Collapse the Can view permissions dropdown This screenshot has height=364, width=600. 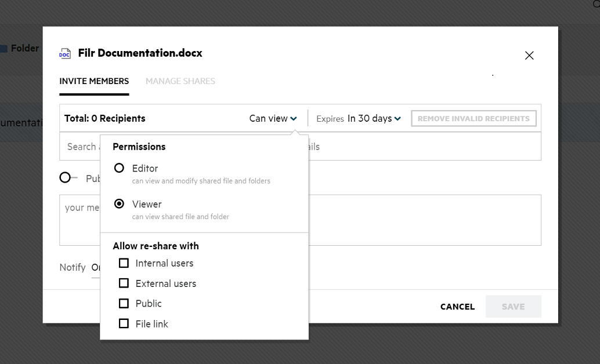click(x=273, y=118)
